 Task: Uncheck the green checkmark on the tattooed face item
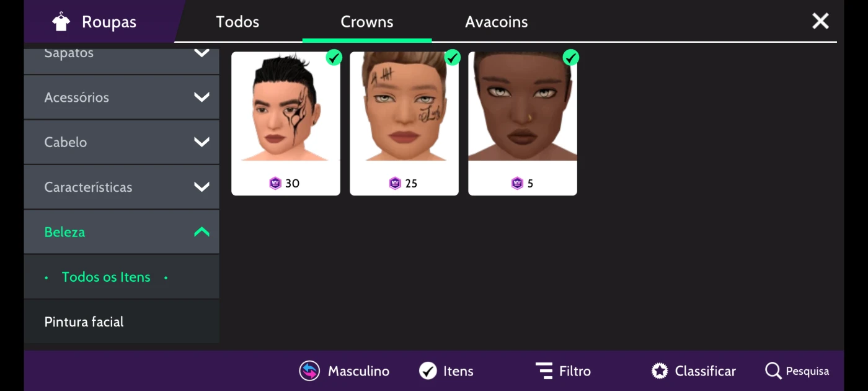pyautogui.click(x=334, y=58)
